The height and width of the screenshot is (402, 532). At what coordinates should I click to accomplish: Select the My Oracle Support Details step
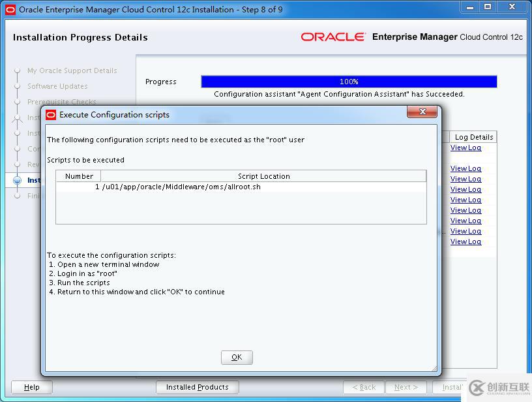pos(72,70)
